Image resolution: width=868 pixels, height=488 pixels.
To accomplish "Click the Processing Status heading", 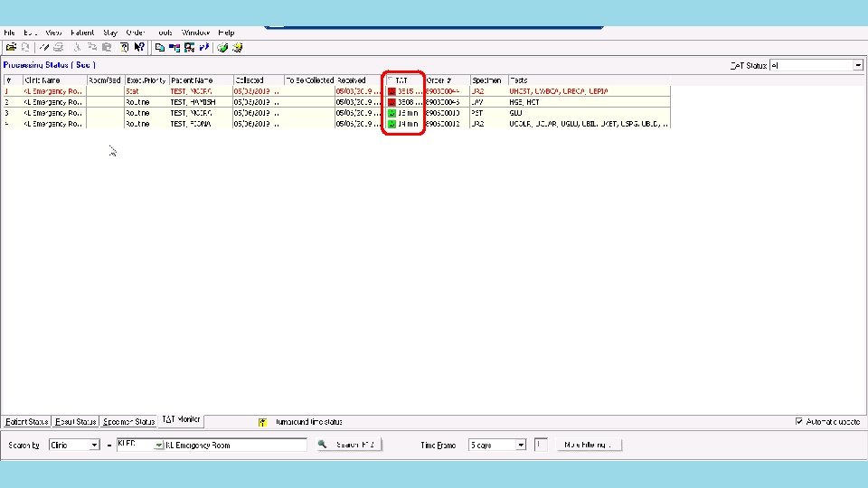I will [49, 65].
